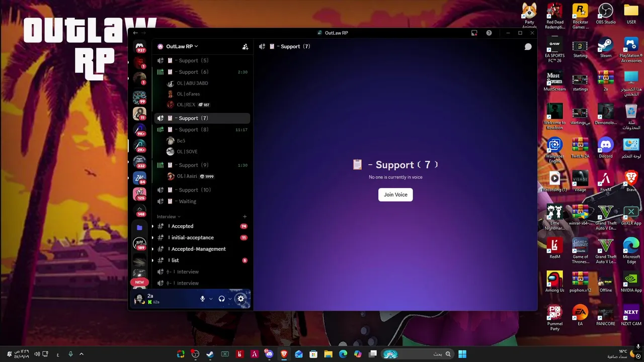Viewport: 644px width, 362px height.
Task: Open the server folder icon in sidebar
Action: [139, 228]
